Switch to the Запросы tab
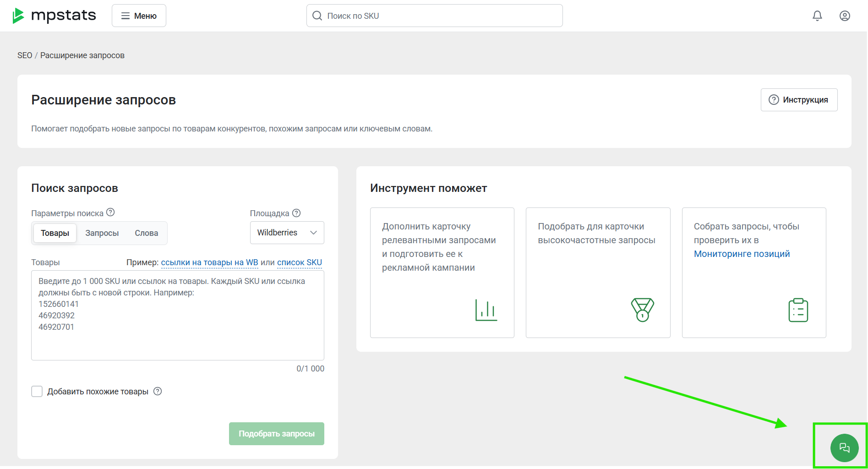Image resolution: width=868 pixels, height=469 pixels. coord(102,233)
